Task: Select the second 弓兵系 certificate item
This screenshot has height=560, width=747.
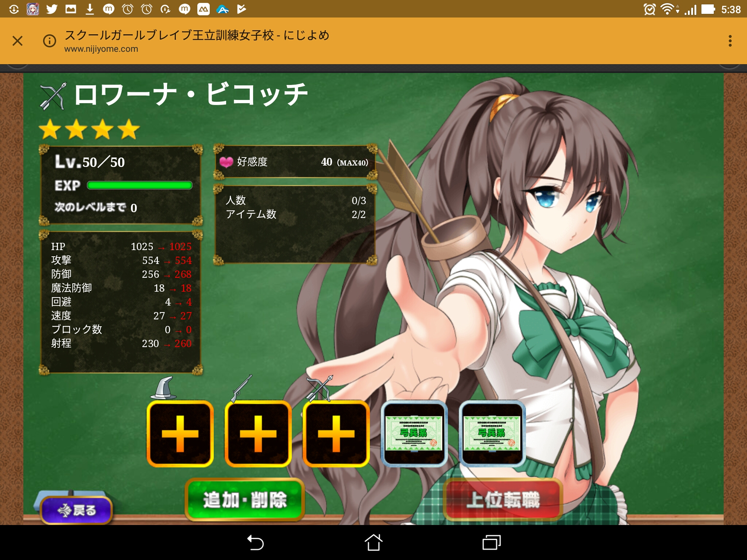Action: tap(492, 434)
